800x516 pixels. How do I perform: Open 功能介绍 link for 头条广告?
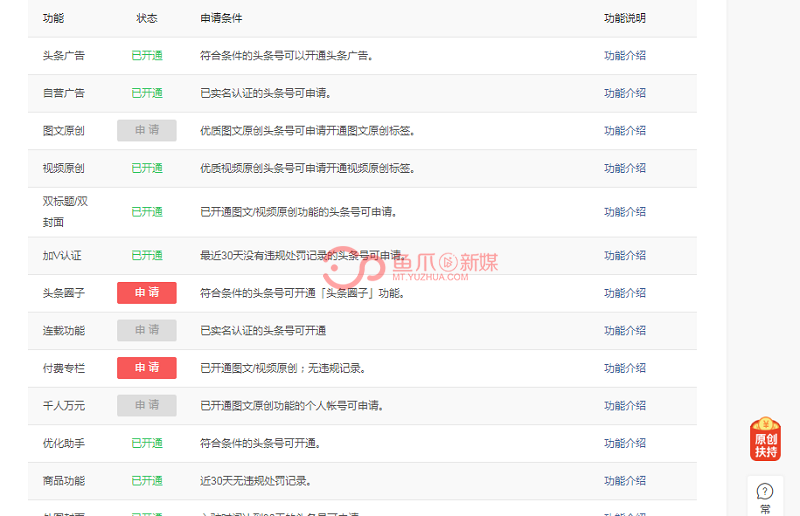625,56
